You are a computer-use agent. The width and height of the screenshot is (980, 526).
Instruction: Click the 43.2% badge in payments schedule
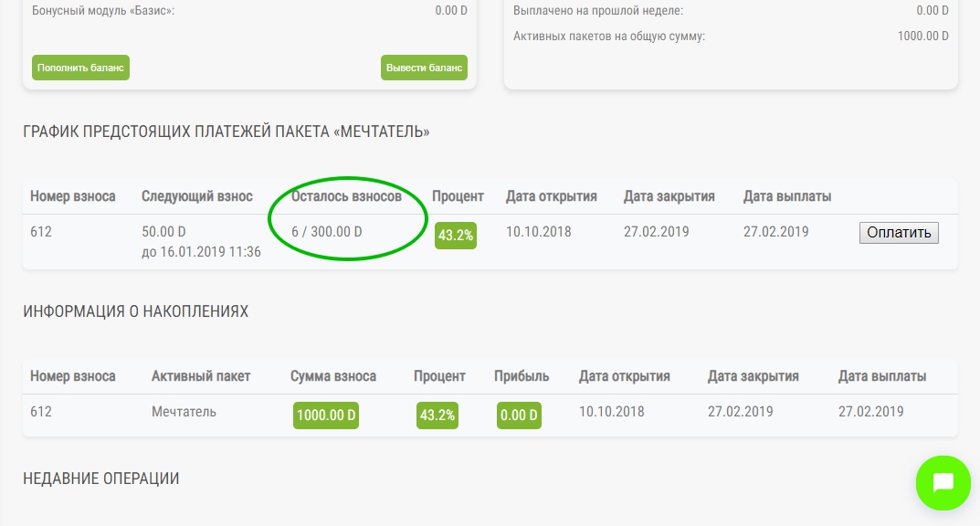tap(456, 236)
